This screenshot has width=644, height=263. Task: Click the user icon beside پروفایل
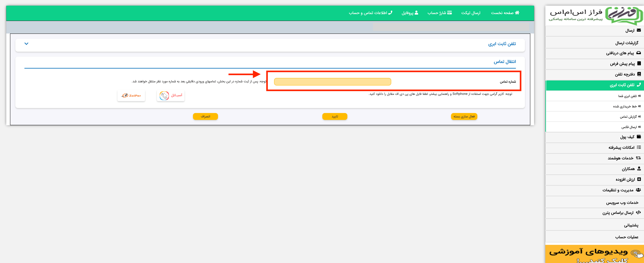pos(416,13)
